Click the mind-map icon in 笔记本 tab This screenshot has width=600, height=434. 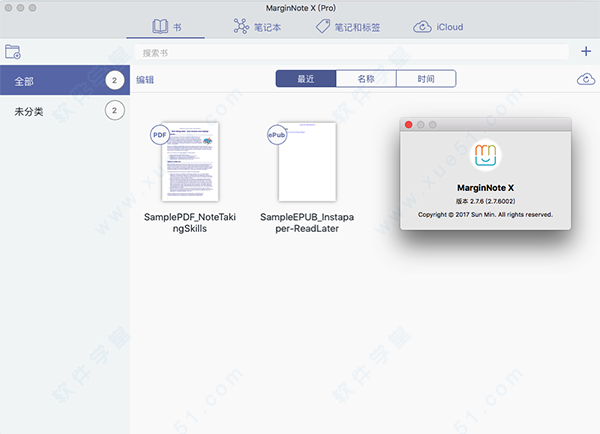tap(241, 26)
